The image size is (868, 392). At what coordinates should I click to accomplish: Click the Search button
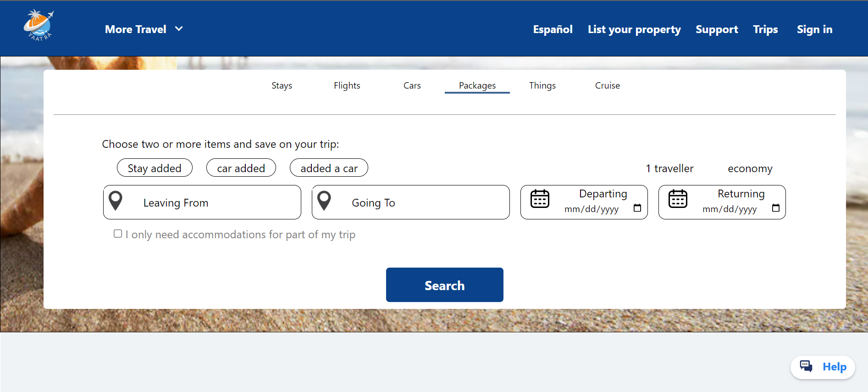[x=445, y=285]
